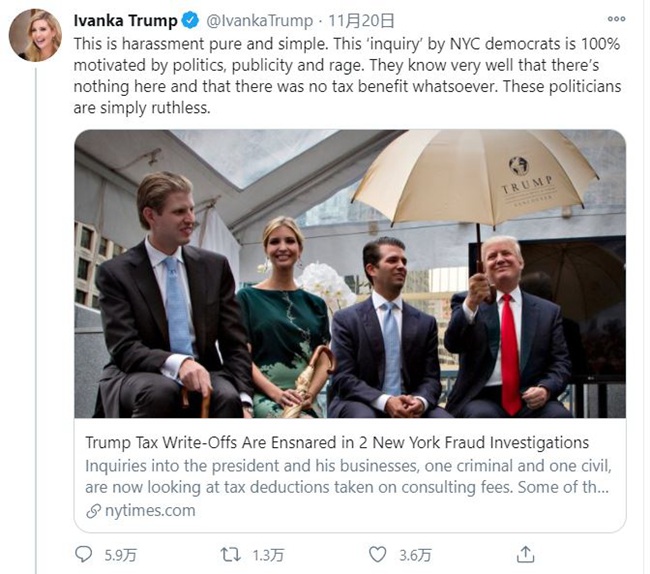Click the 1.3万 retweet count

265,554
